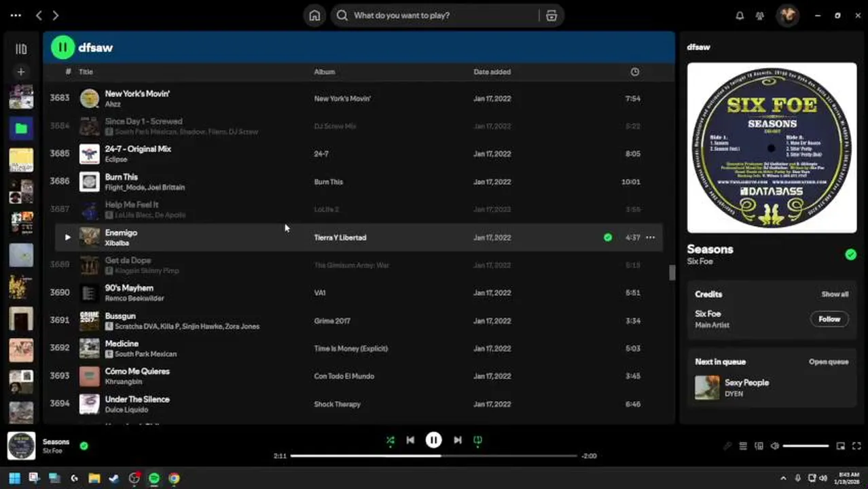The image size is (868, 489).
Task: Follow Six Foe artist
Action: tap(829, 319)
